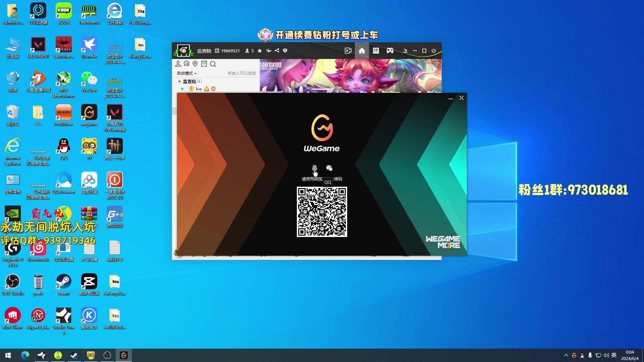Select the 酷狗音乐 desktop icon

tap(89, 318)
